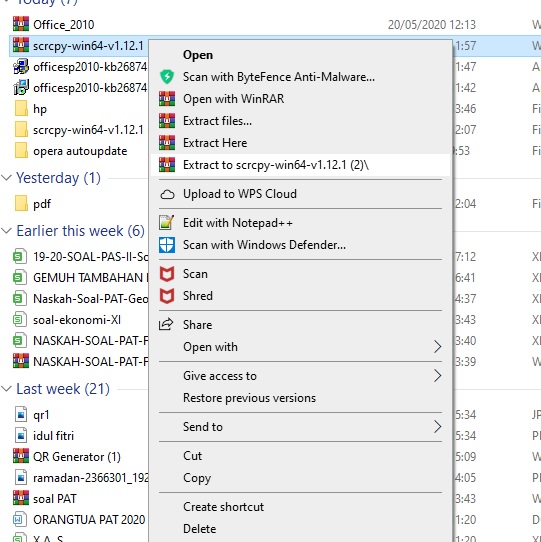Viewport: 541px width, 542px height.
Task: Click the 20/05/2020 12:13 date of Office_2010
Action: [x=432, y=25]
